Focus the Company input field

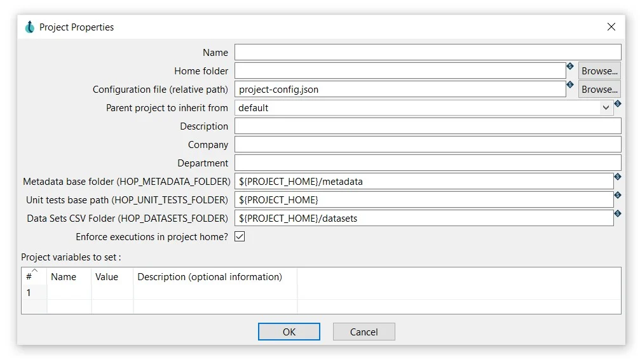click(x=428, y=144)
